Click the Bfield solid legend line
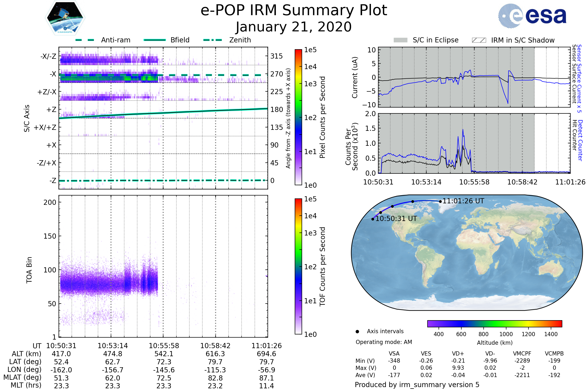Screen dimensions: 588x392 tap(155, 40)
